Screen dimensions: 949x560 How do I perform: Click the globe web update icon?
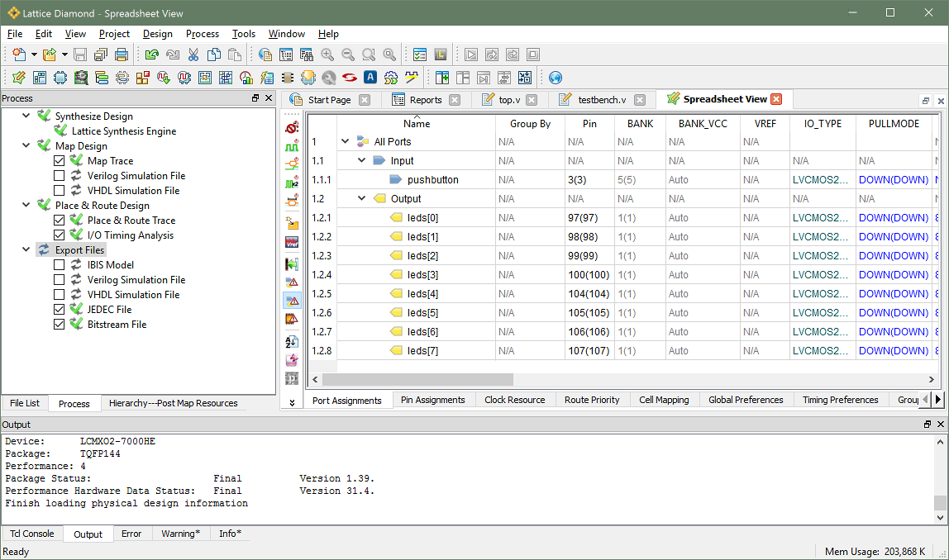[555, 78]
